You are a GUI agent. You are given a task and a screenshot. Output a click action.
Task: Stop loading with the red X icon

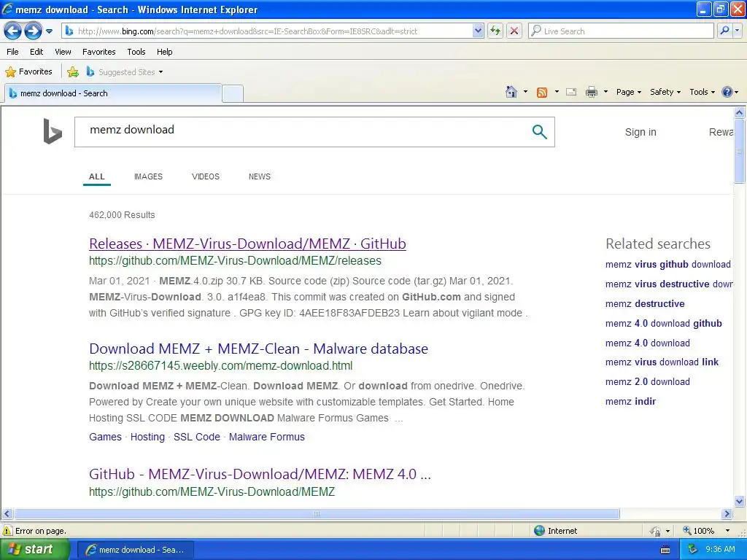[x=514, y=31]
